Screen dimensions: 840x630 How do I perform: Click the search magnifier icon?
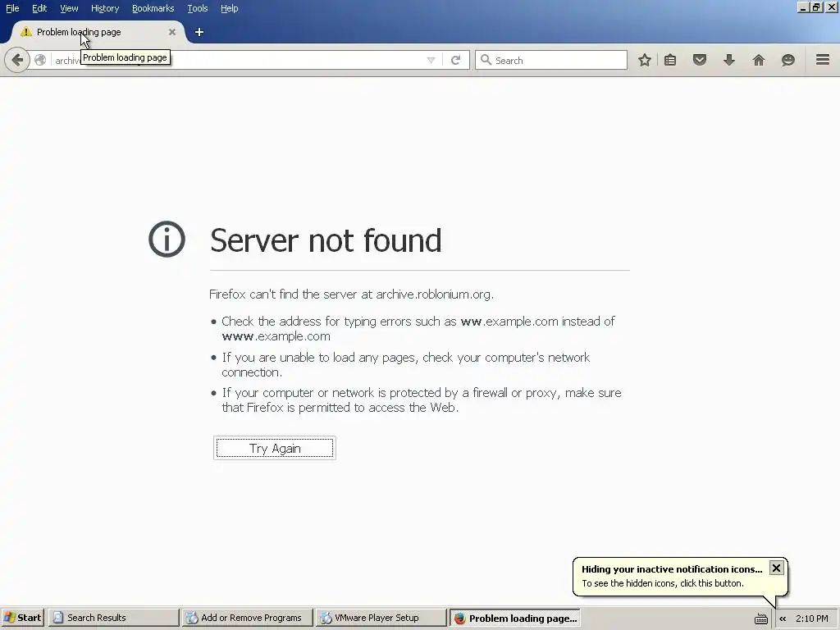point(486,60)
